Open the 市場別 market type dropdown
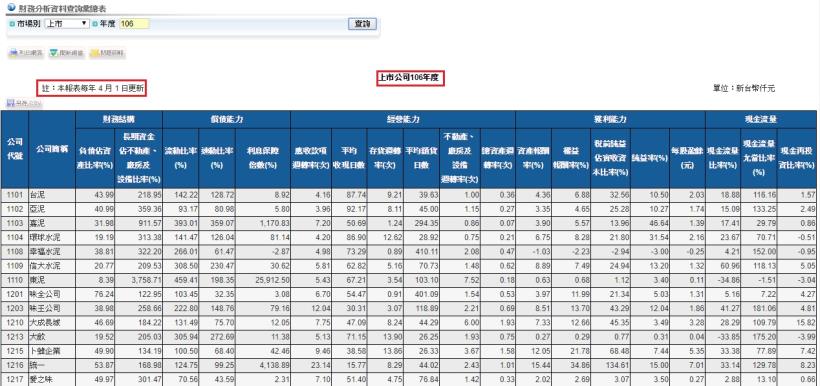This screenshot has width=820, height=386. (67, 24)
